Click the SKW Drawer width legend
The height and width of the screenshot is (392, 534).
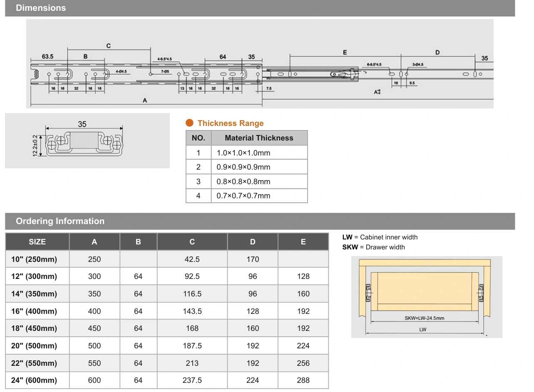[x=373, y=247]
